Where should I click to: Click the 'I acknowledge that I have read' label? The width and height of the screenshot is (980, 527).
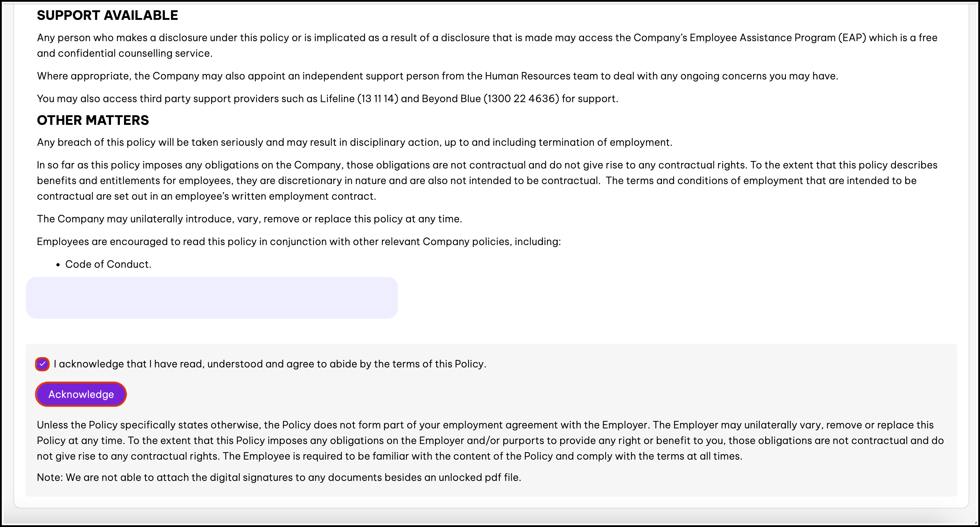pyautogui.click(x=270, y=364)
